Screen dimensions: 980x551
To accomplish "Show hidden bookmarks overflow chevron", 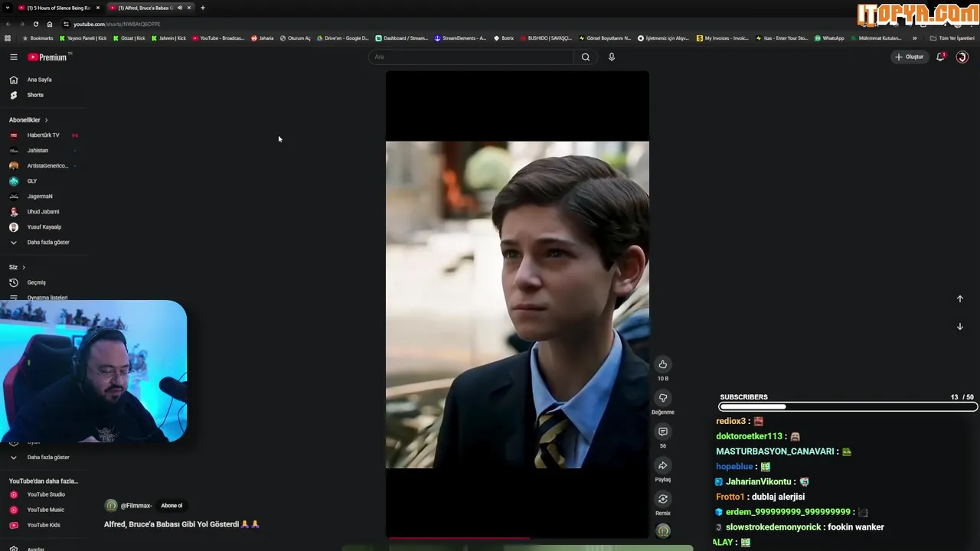I will point(914,38).
